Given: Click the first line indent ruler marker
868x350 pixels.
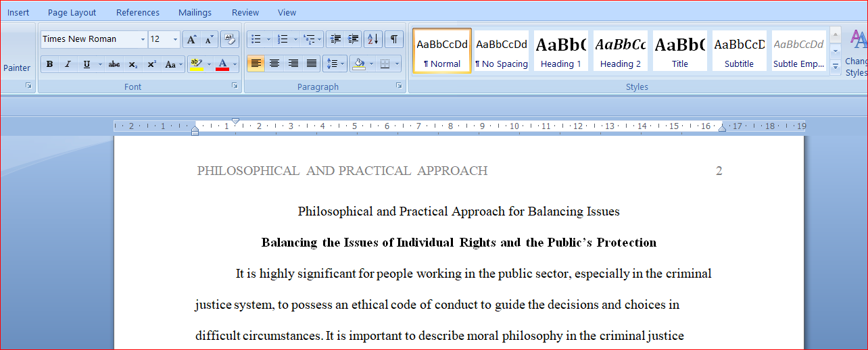Looking at the screenshot, I should (x=235, y=122).
